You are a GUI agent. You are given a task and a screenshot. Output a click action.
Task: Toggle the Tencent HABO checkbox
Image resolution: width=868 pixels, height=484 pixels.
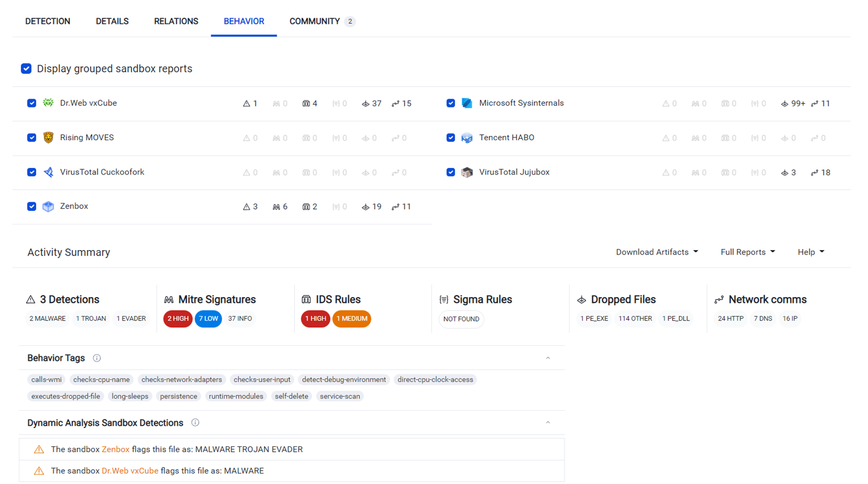click(x=451, y=137)
